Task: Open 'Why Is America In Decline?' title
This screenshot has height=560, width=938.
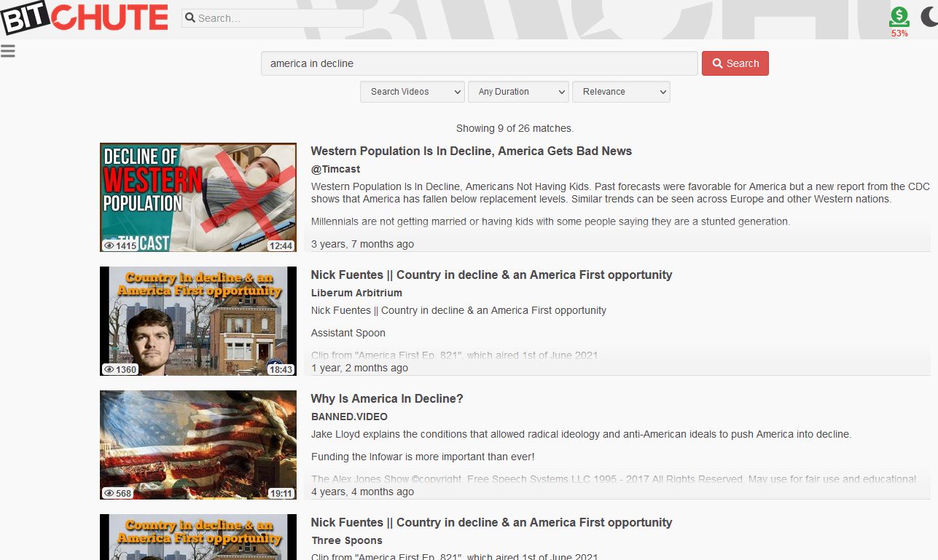Action: point(387,398)
